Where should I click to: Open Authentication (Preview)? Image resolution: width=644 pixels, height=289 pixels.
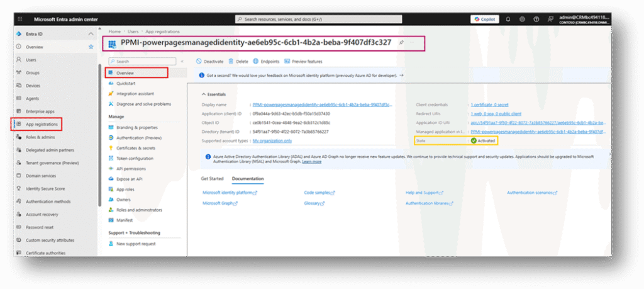coord(139,138)
